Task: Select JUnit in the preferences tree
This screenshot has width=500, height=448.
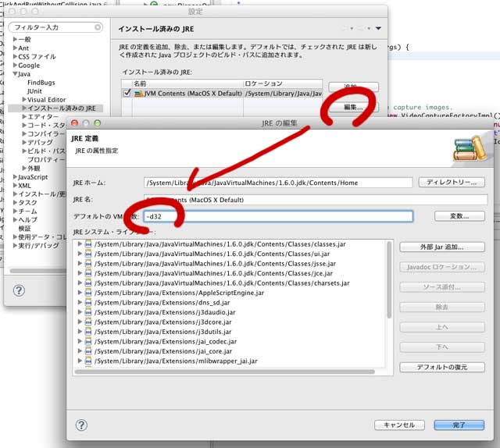Action: click(34, 91)
